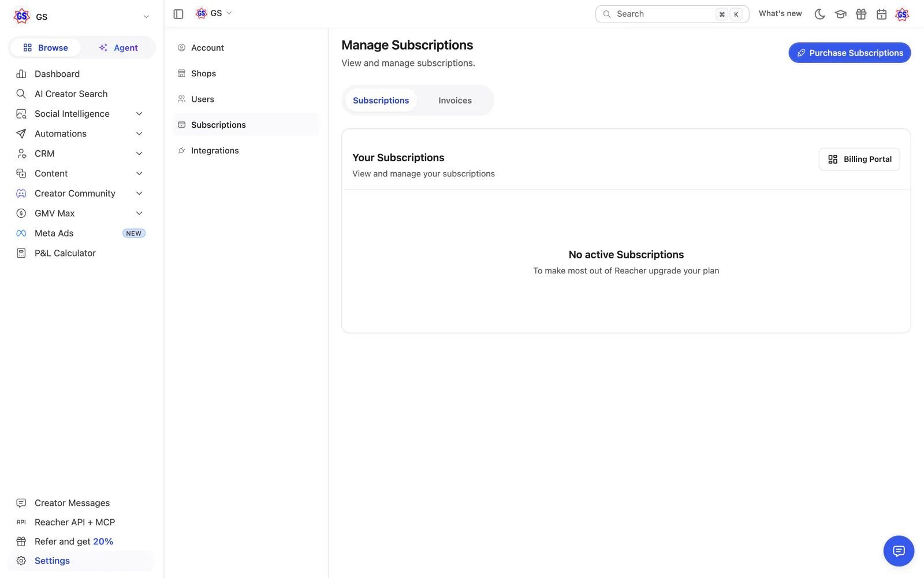Open Account settings section
Viewport: 924px width, 578px height.
(x=246, y=48)
